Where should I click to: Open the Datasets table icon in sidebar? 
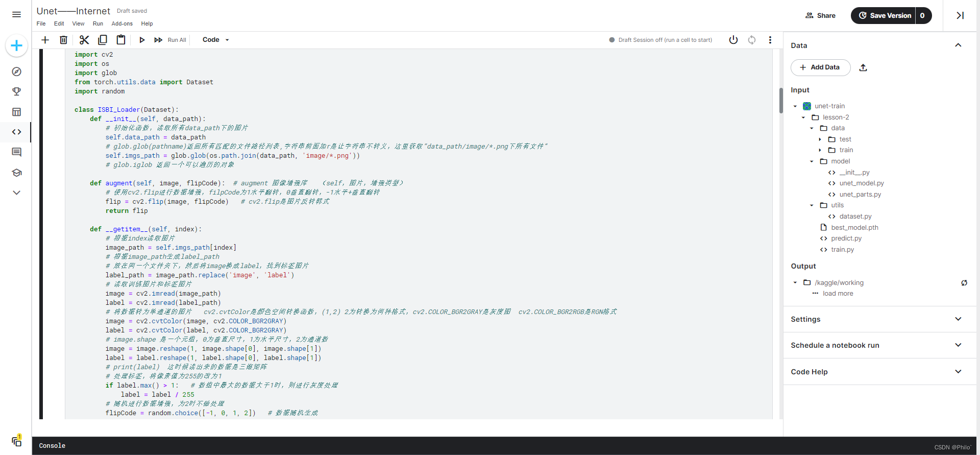[16, 112]
